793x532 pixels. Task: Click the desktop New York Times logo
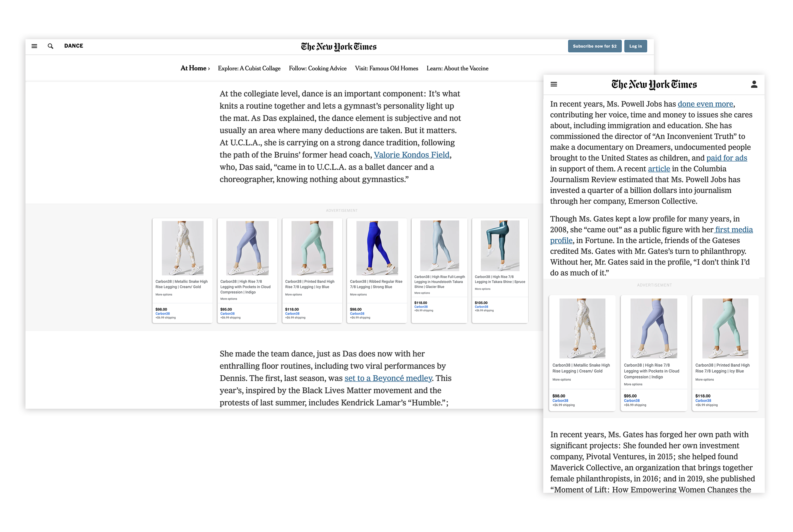339,47
